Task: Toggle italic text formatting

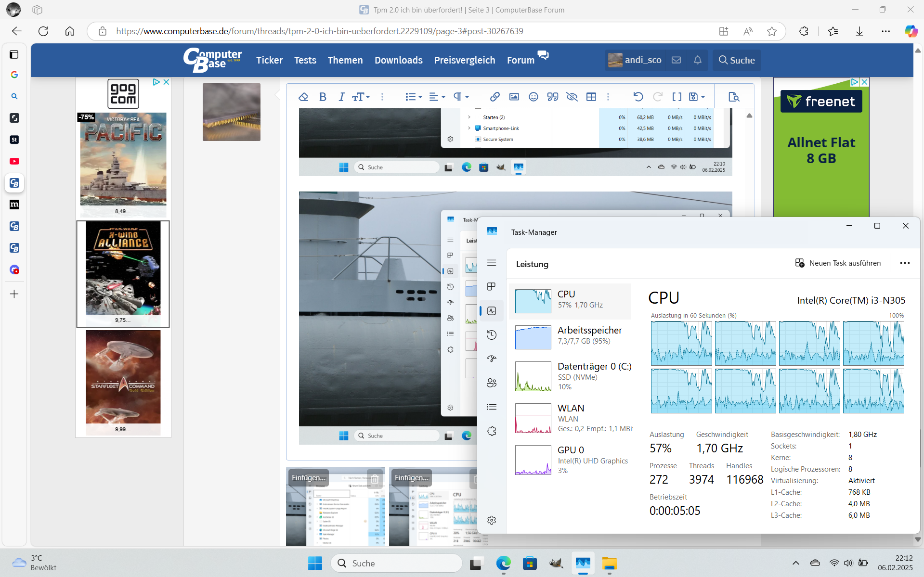Action: point(341,97)
